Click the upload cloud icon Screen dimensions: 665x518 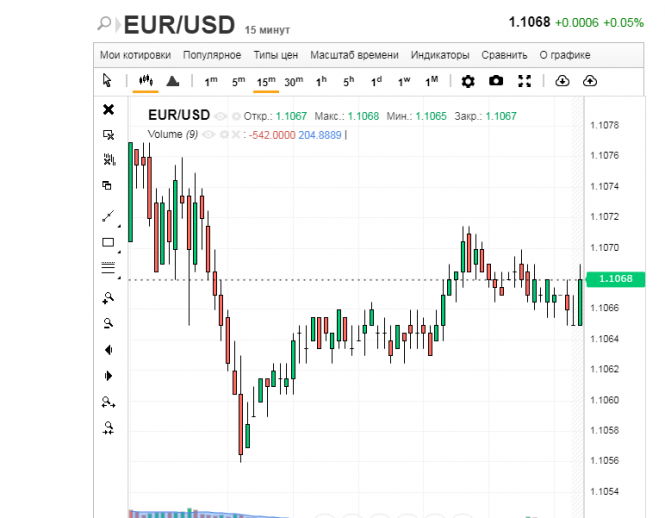click(x=590, y=81)
